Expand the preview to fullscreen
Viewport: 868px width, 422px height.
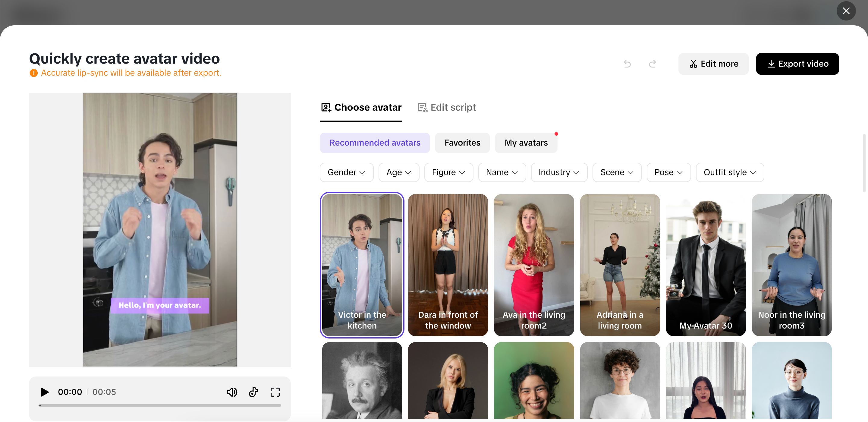[x=275, y=392]
